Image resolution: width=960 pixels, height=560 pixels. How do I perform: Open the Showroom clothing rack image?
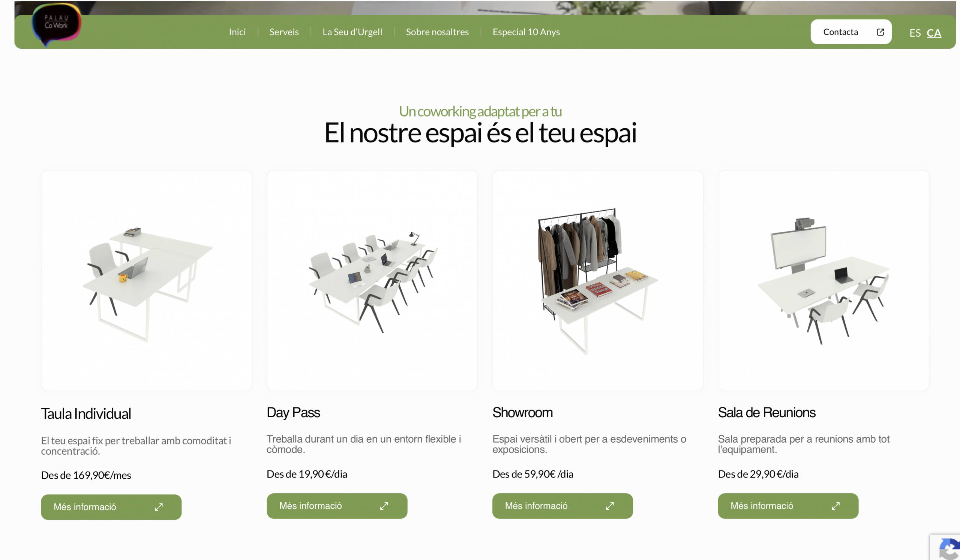click(598, 281)
